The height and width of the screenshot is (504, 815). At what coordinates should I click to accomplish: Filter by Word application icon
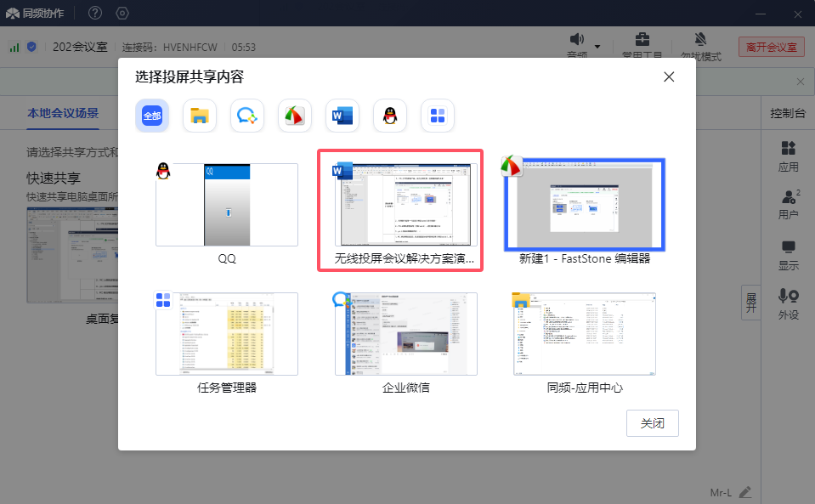pos(342,116)
